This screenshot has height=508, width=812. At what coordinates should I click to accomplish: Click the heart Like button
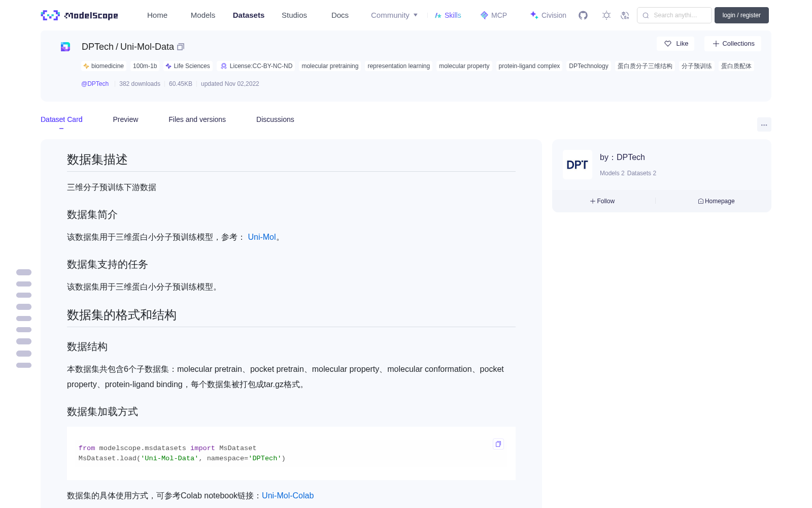[x=675, y=44]
